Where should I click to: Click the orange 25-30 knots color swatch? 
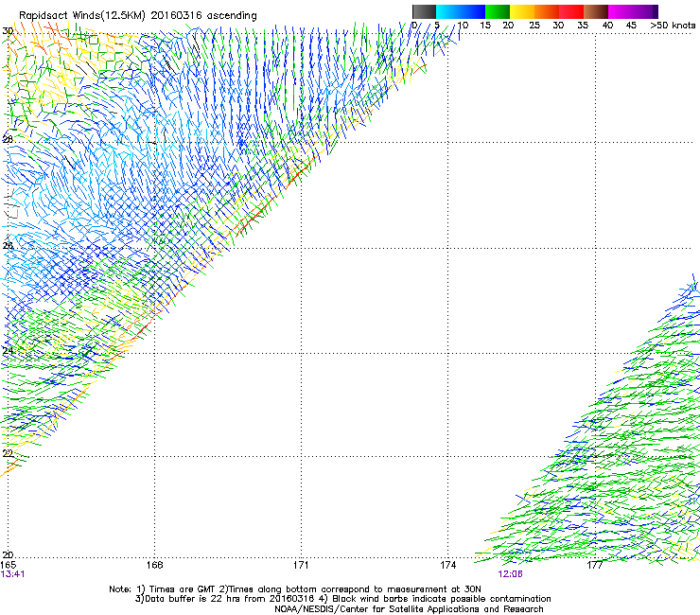coord(547,11)
